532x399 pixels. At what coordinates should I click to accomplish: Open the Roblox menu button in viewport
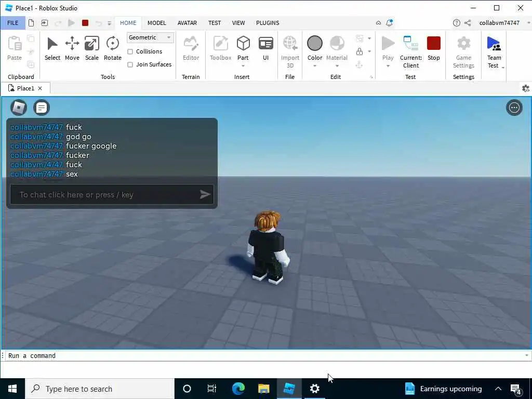tap(19, 108)
